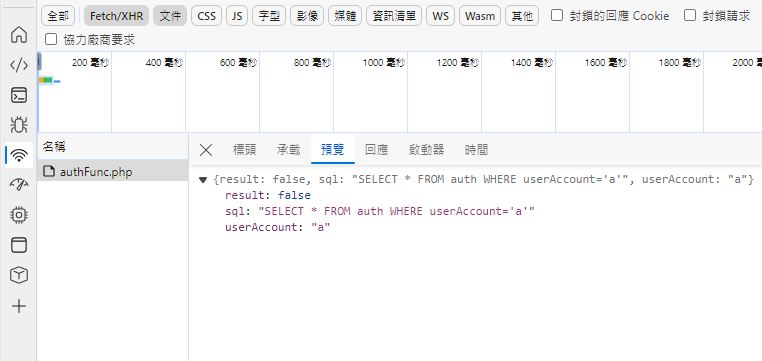The image size is (762, 361).
Task: Open the Performance gauge icon
Action: click(18, 185)
